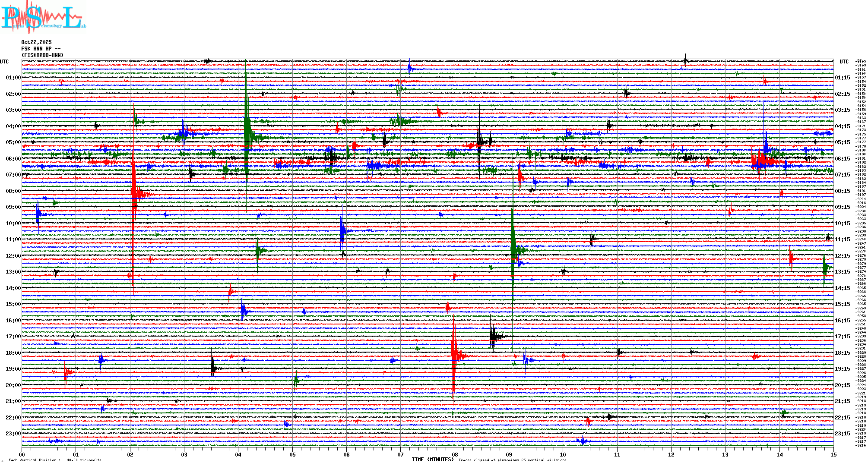
Task: Click the Traces clipped at plus/minus note
Action: click(512, 460)
